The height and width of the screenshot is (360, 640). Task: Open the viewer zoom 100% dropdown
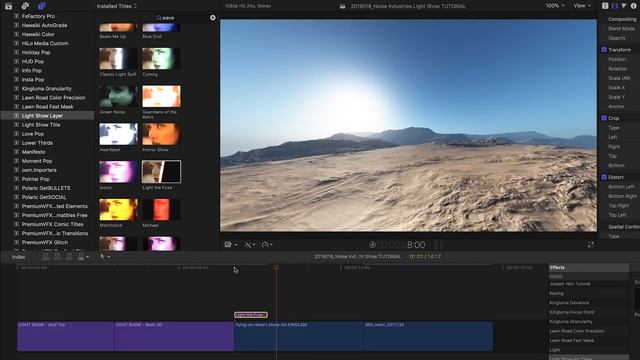[555, 6]
